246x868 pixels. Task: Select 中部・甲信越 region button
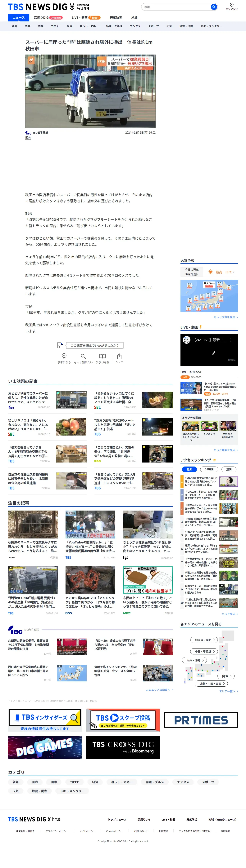[204, 651]
